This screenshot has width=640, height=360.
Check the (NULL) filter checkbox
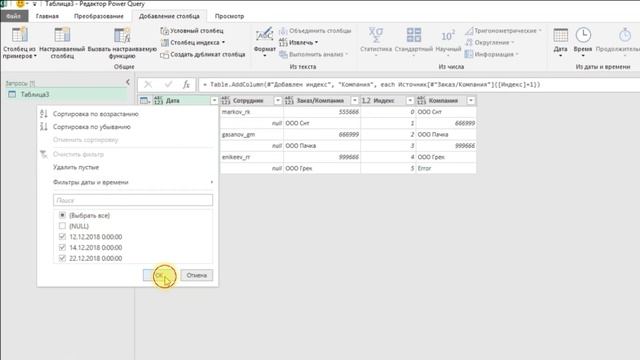coord(62,226)
